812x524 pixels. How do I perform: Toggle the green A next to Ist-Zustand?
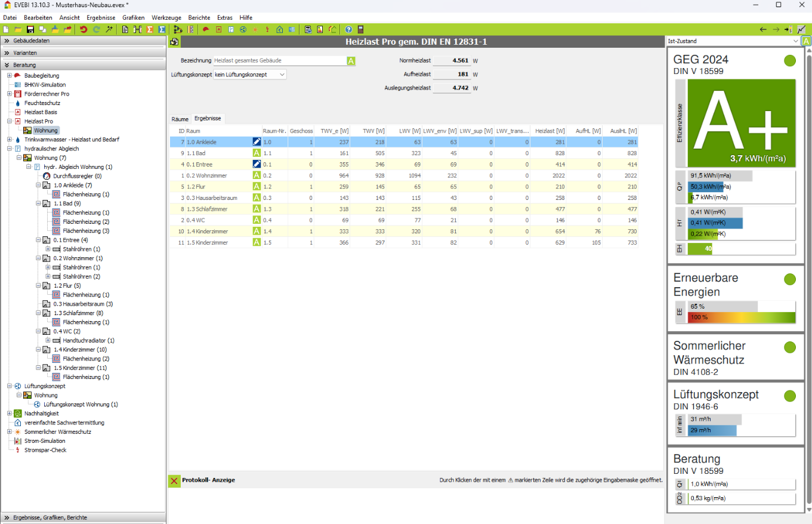pos(806,41)
